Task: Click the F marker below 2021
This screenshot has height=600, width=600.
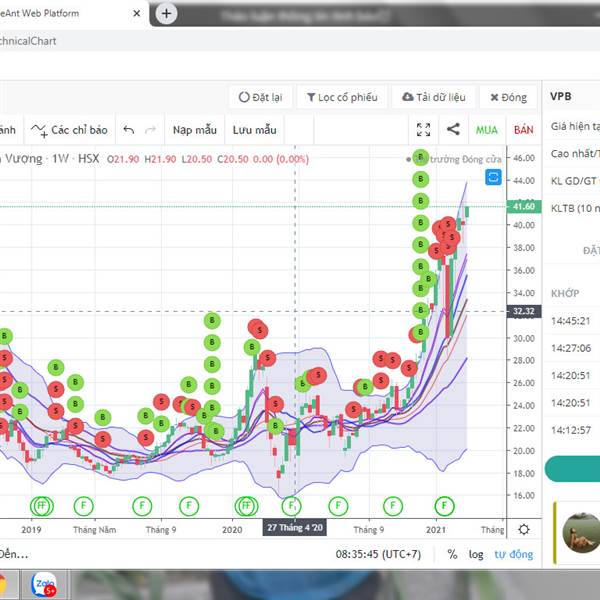Action: coord(444,506)
